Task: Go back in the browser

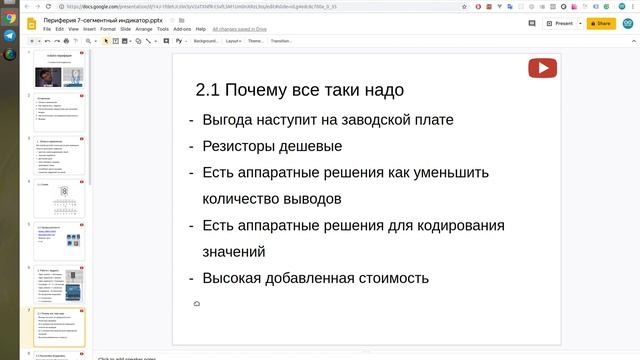Action: (27, 7)
